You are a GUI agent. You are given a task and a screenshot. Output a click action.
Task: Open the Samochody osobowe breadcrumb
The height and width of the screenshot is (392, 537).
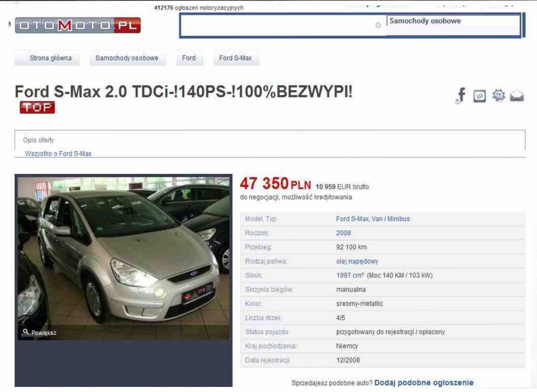coord(127,58)
